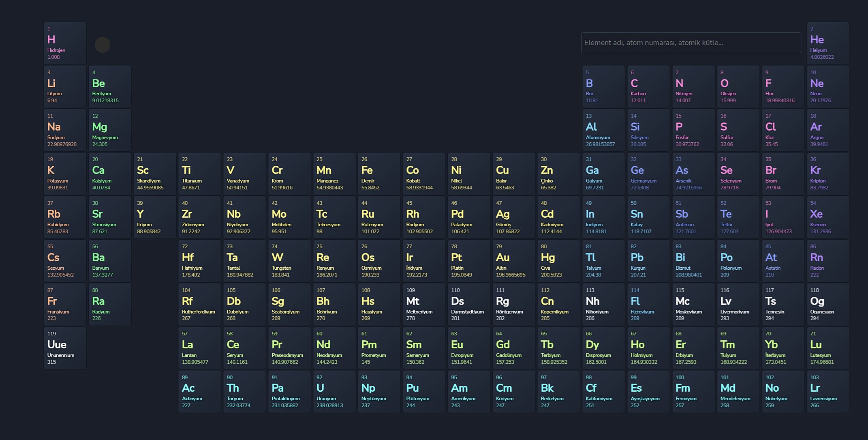Open the Klor (Cl) element tile
The width and height of the screenshot is (868, 440).
click(782, 130)
